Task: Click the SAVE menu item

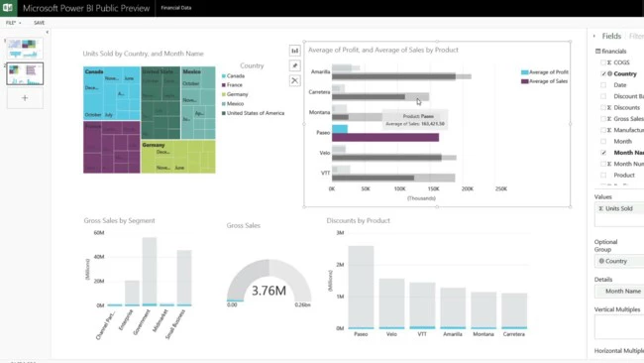Action: (x=39, y=23)
